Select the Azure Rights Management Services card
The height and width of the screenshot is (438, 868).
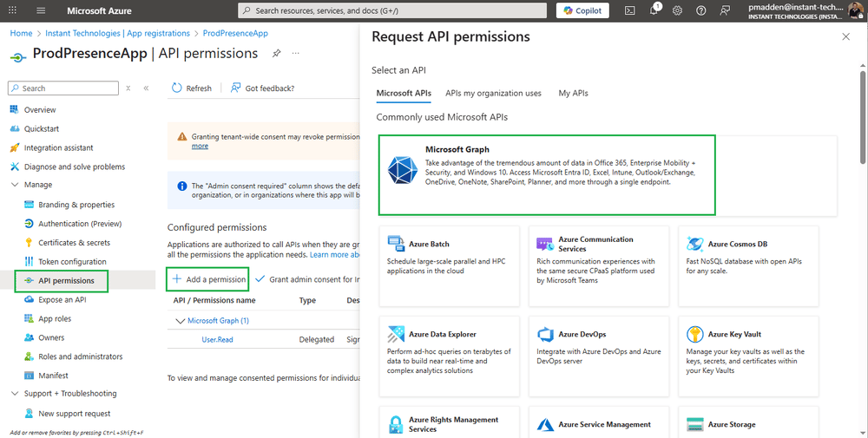(x=450, y=422)
